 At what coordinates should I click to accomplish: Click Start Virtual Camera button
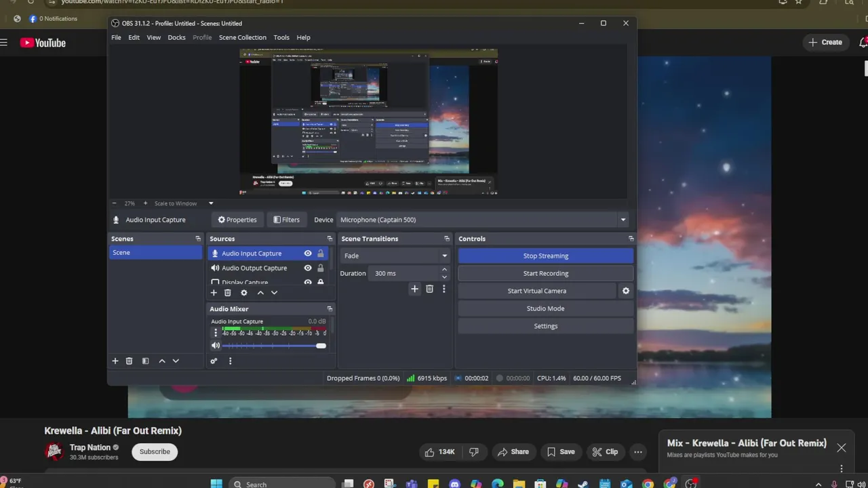tap(537, 291)
